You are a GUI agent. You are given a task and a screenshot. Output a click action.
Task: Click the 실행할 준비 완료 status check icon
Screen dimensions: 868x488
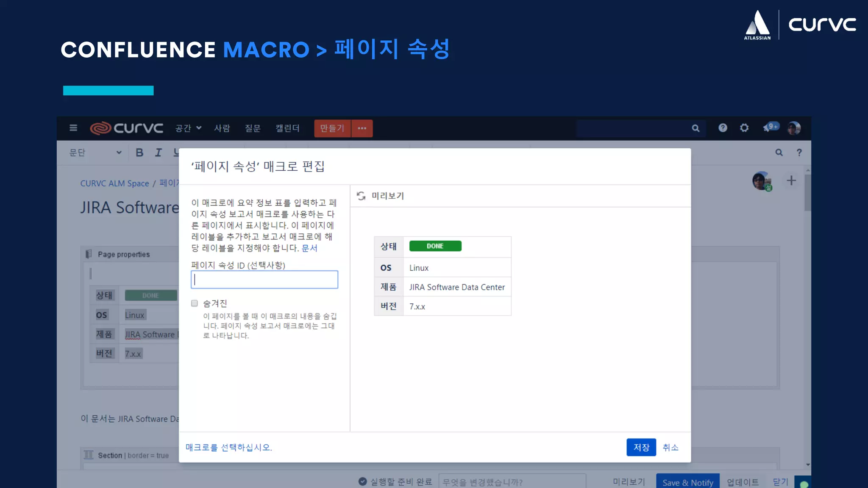[x=362, y=481]
